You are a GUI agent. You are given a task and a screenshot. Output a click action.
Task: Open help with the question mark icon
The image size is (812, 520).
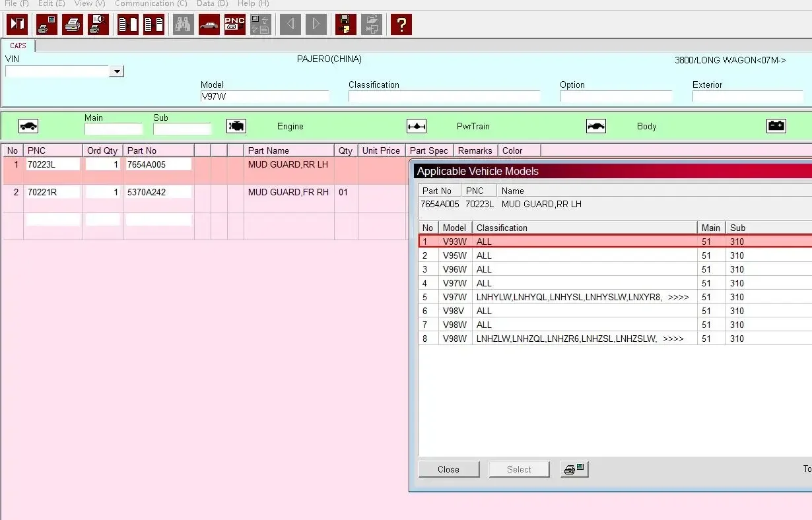(x=401, y=24)
